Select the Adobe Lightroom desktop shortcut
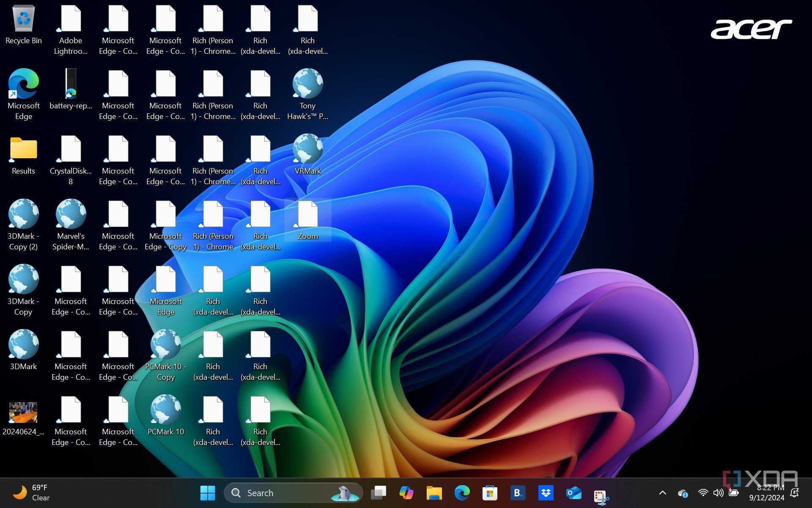 coord(71,30)
